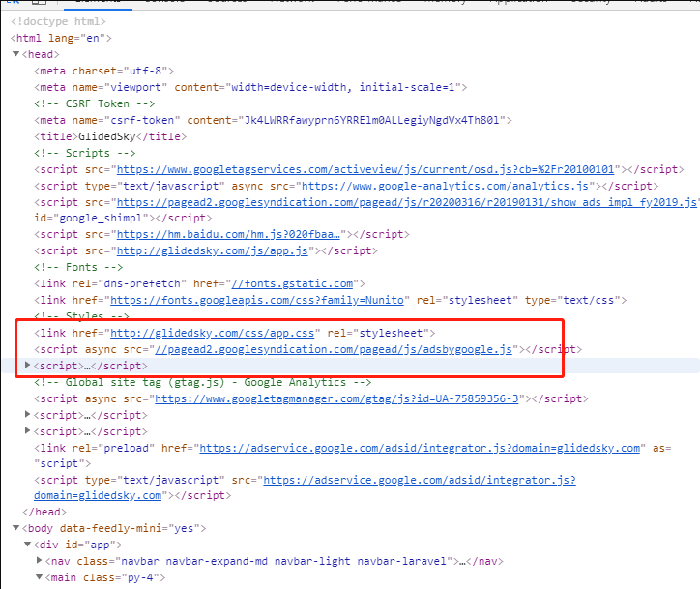Image resolution: width=700 pixels, height=589 pixels.
Task: Collapse the main class="py-4" node
Action: 40,577
